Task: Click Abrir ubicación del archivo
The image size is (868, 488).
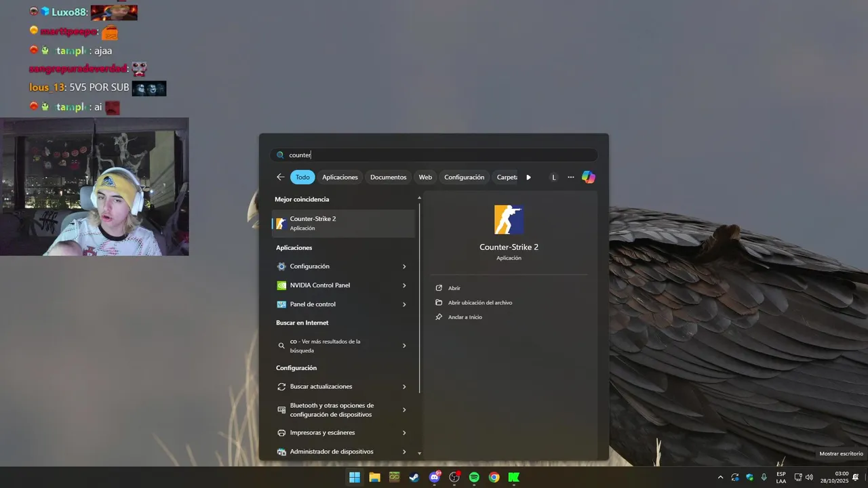Action: click(x=479, y=302)
